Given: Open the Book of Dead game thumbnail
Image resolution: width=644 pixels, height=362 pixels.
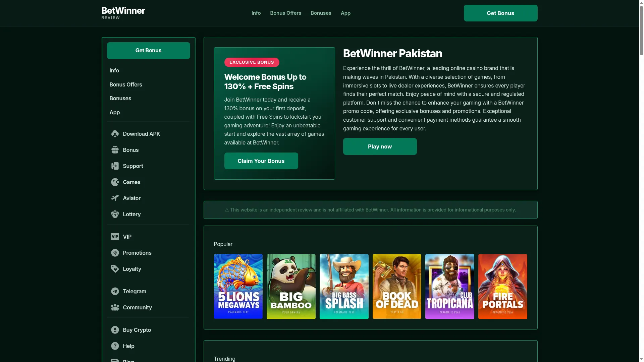Looking at the screenshot, I should (397, 287).
